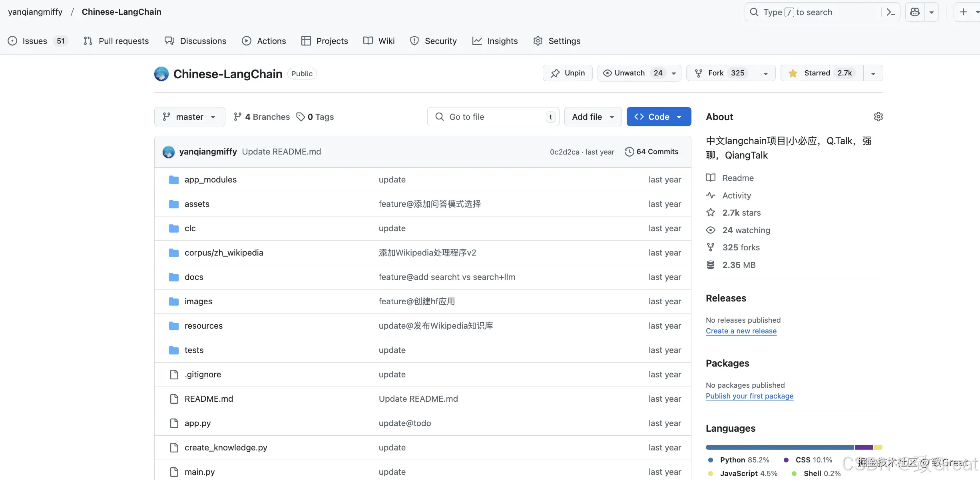Click the About section gear icon

878,117
